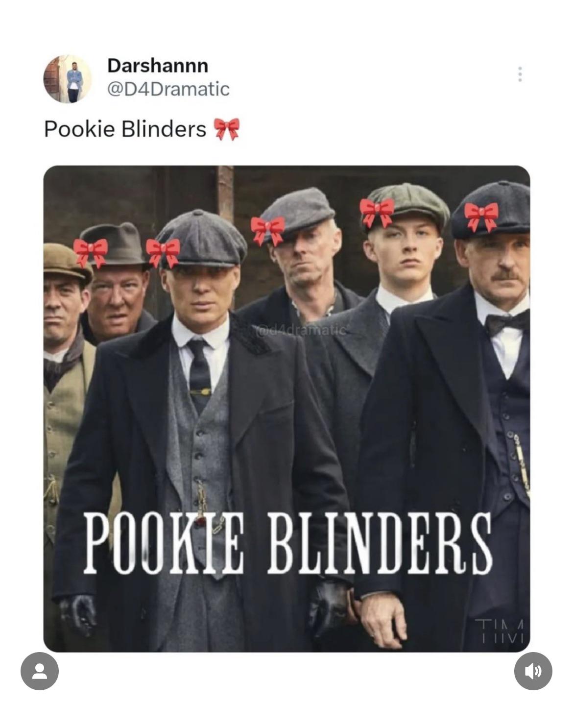Open Darshannn's profile picture avatar
The image size is (573, 728).
point(68,78)
